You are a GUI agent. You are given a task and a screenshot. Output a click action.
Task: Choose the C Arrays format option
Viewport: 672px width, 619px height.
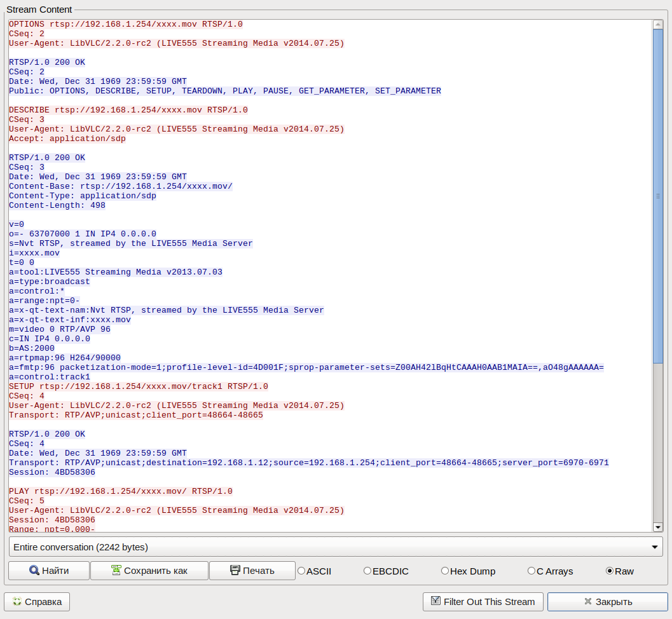(x=531, y=571)
